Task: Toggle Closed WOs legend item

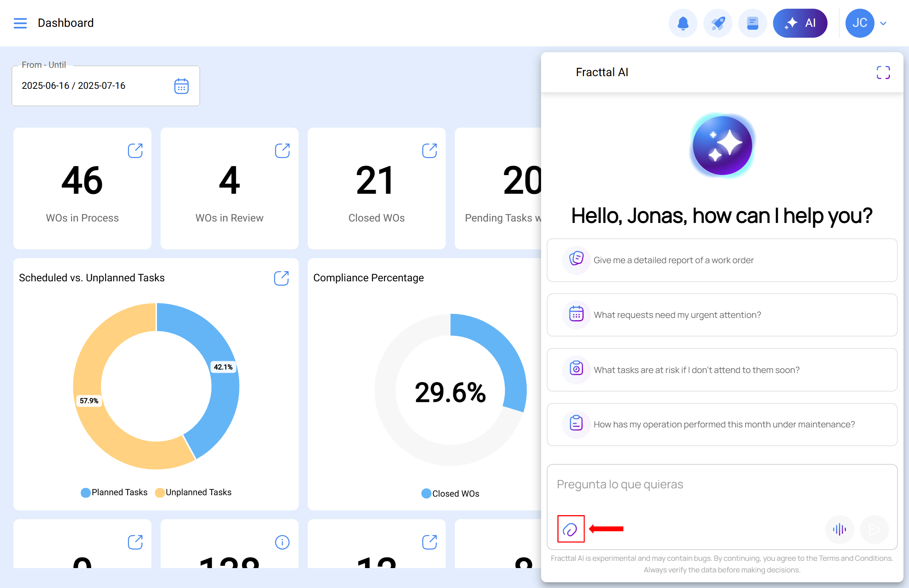Action: 451,494
